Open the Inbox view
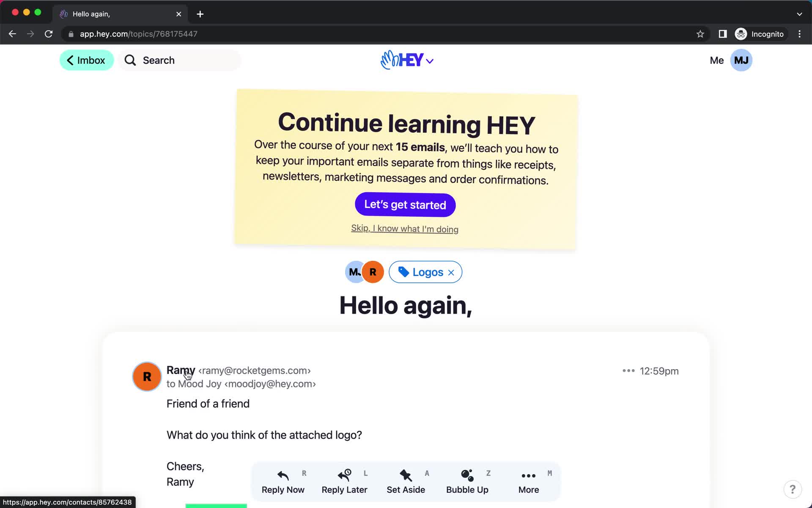This screenshot has width=812, height=508. [87, 60]
